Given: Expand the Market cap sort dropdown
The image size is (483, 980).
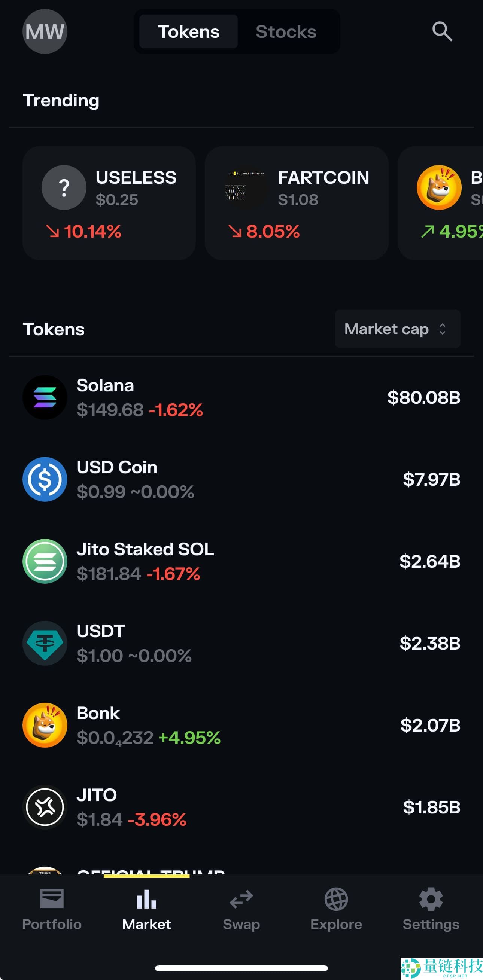Looking at the screenshot, I should (397, 329).
